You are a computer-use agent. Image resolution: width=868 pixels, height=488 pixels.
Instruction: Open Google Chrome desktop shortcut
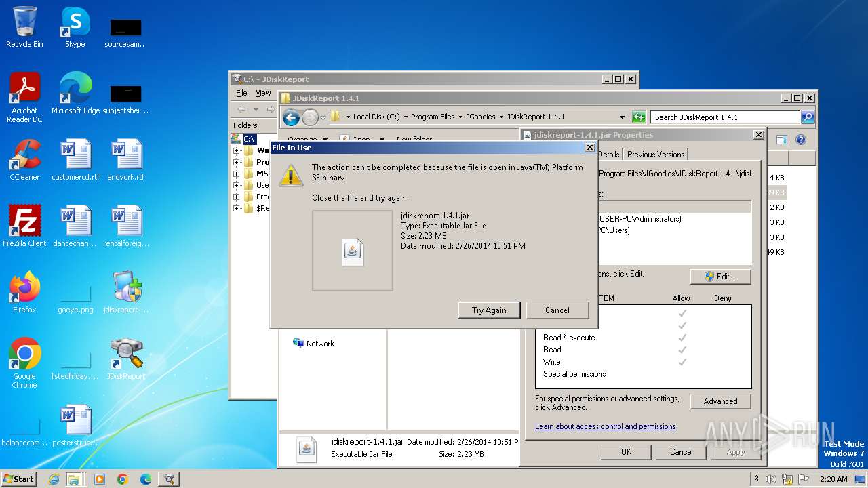(x=24, y=363)
